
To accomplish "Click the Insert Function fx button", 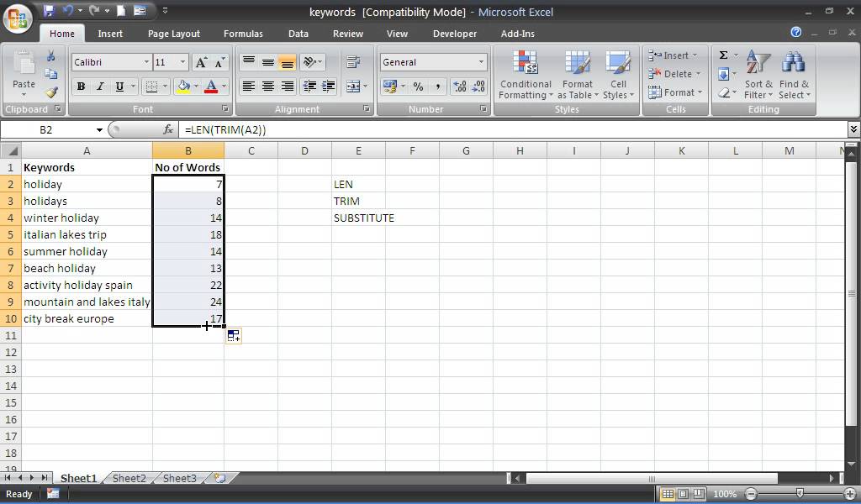I will (168, 129).
